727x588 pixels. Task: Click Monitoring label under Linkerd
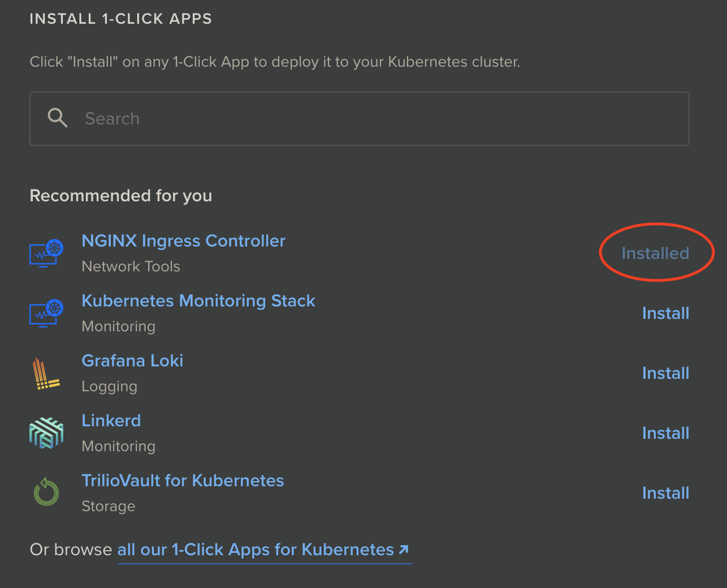point(119,446)
